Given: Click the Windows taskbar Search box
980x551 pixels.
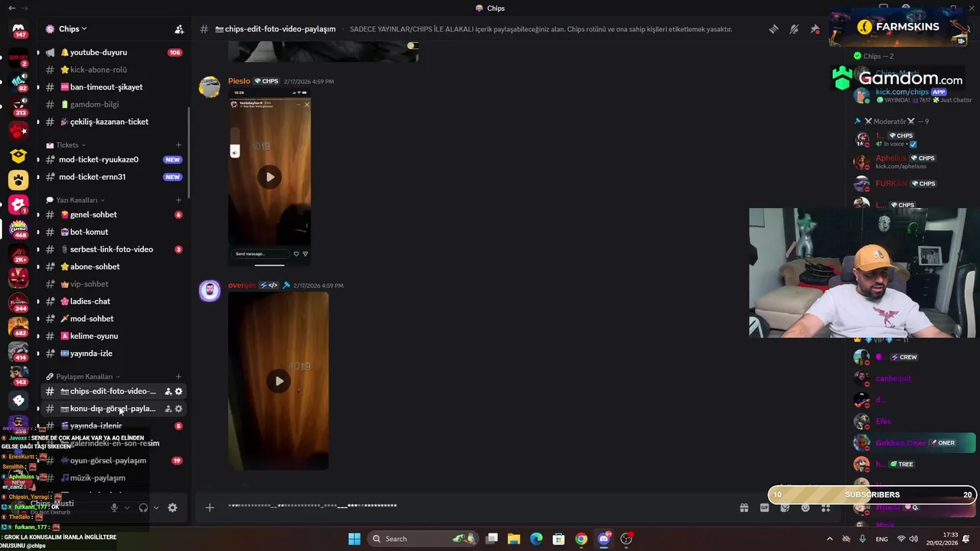Looking at the screenshot, I should (x=423, y=539).
